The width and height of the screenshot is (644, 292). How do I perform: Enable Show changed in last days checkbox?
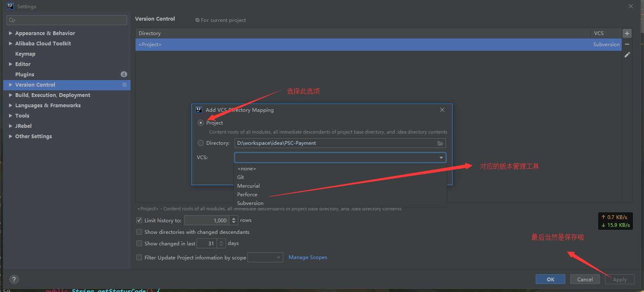tap(139, 243)
